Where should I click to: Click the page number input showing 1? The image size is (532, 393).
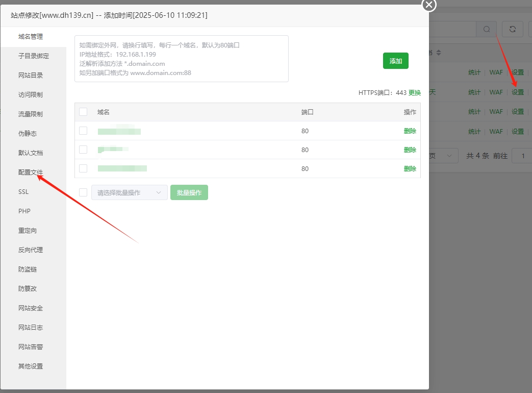click(522, 156)
